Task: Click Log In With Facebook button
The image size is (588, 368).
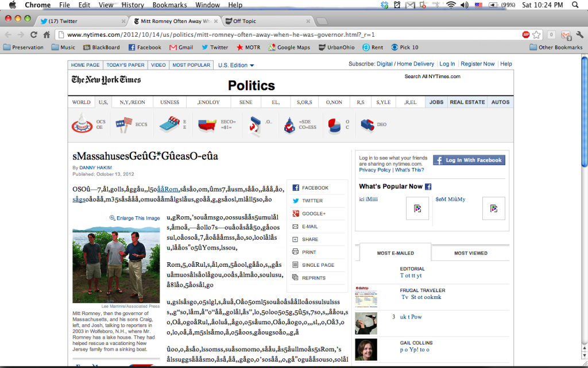Action: tap(469, 160)
